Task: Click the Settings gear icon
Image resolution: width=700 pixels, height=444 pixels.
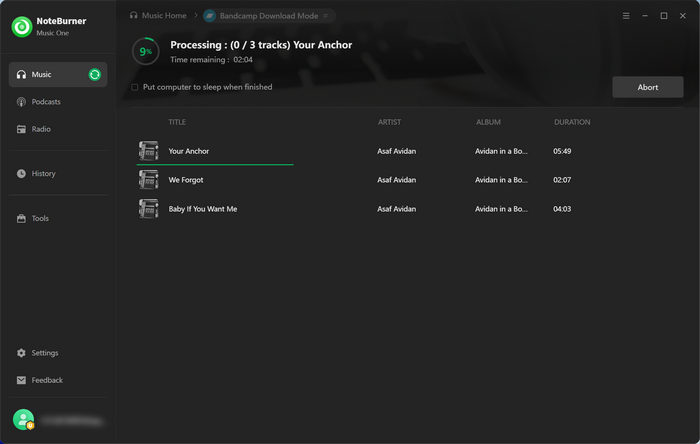Action: point(21,353)
